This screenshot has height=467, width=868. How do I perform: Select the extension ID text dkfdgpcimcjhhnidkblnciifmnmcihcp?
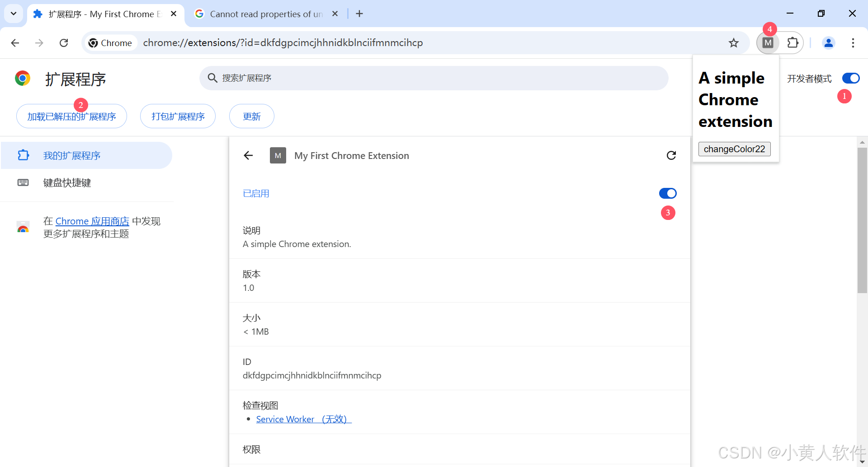pyautogui.click(x=312, y=376)
